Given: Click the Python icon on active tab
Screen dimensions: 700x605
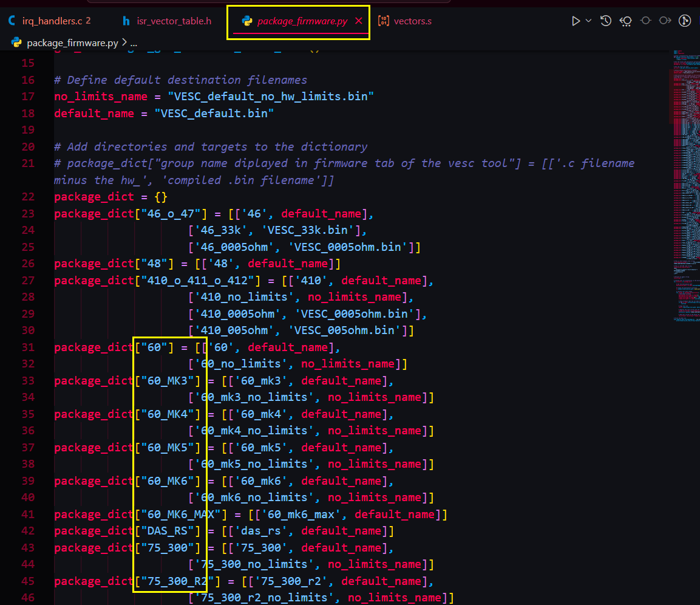Looking at the screenshot, I should pos(247,21).
